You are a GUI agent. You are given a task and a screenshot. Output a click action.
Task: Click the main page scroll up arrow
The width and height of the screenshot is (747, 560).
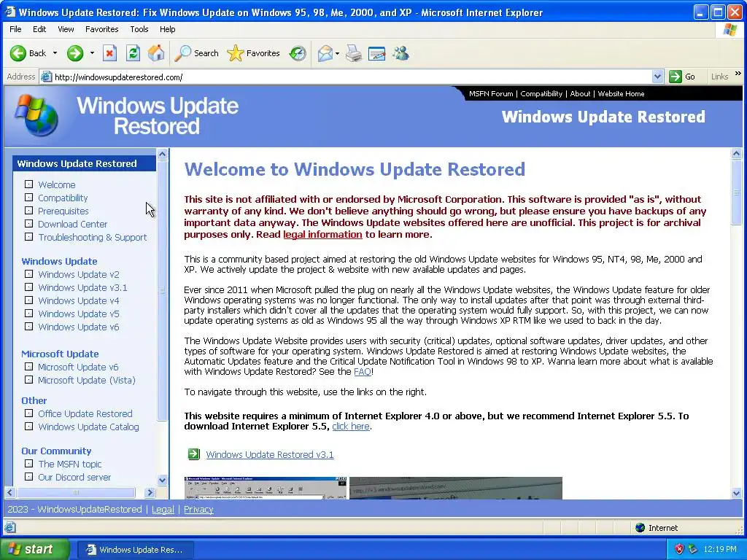[x=736, y=154]
